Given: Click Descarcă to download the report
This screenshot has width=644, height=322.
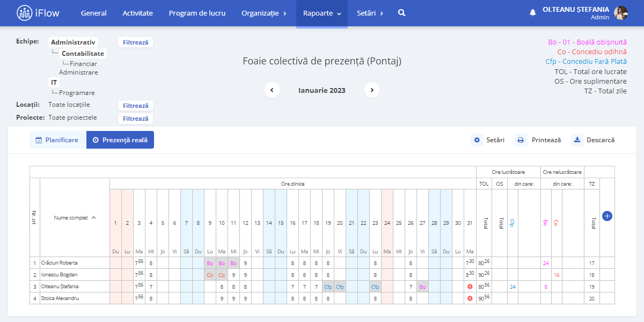Looking at the screenshot, I should tap(594, 140).
